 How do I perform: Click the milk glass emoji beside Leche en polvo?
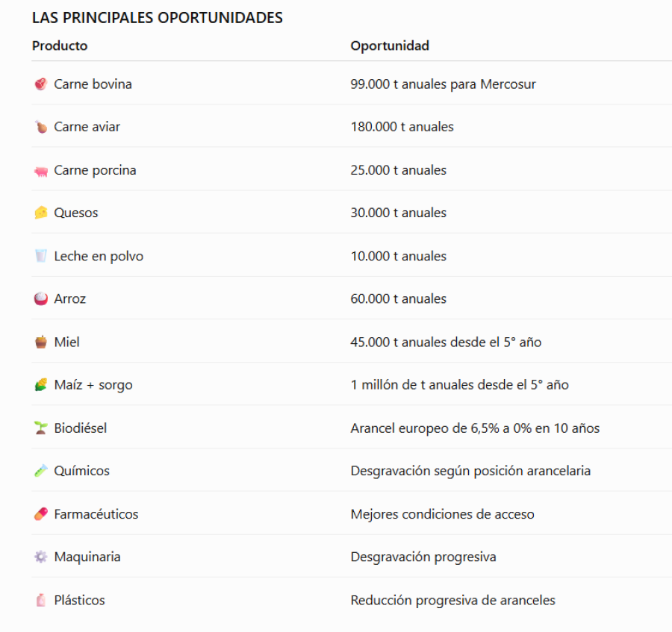[x=41, y=256]
